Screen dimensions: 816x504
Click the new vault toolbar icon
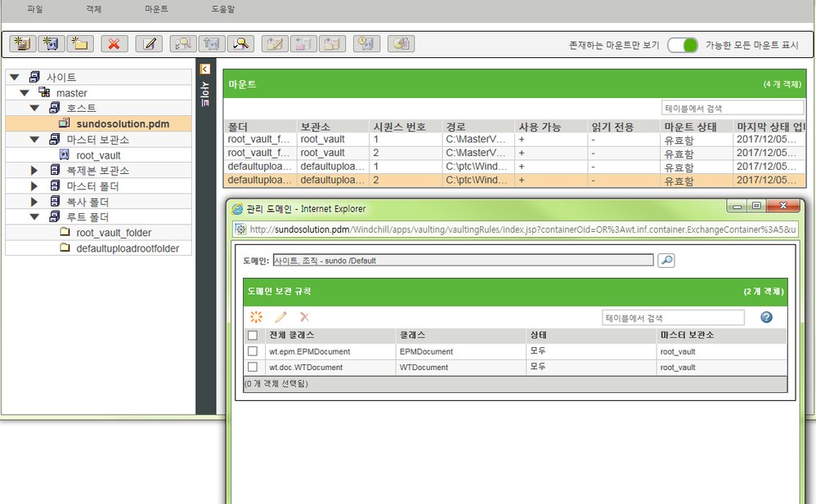51,44
